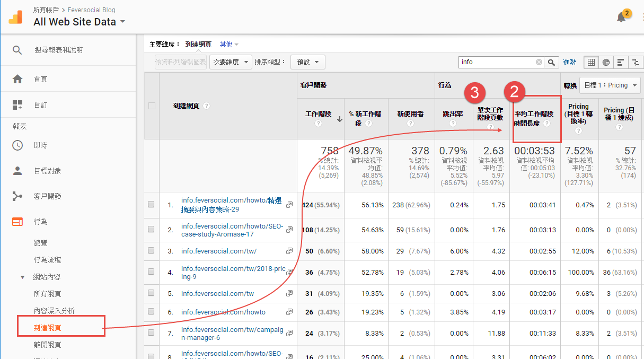Screen dimensions: 644x359
Task: Open external link icon for row 1
Action: coord(289,205)
